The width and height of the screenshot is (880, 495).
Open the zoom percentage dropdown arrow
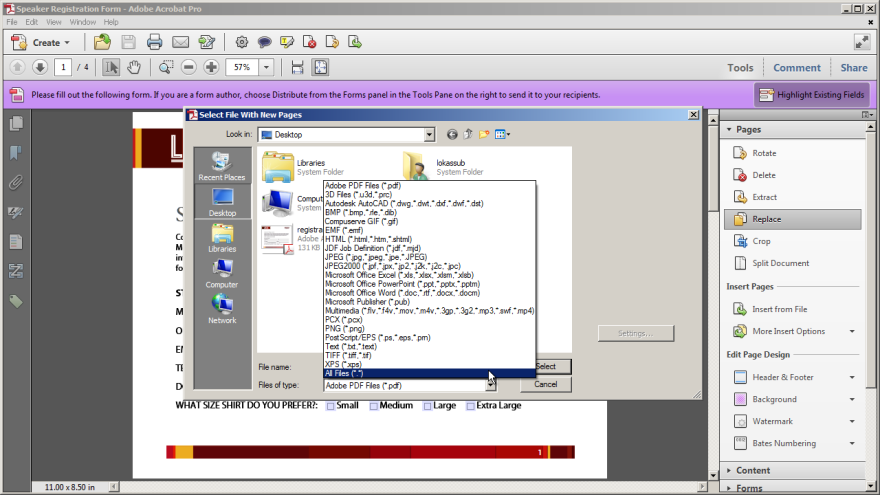coord(267,67)
